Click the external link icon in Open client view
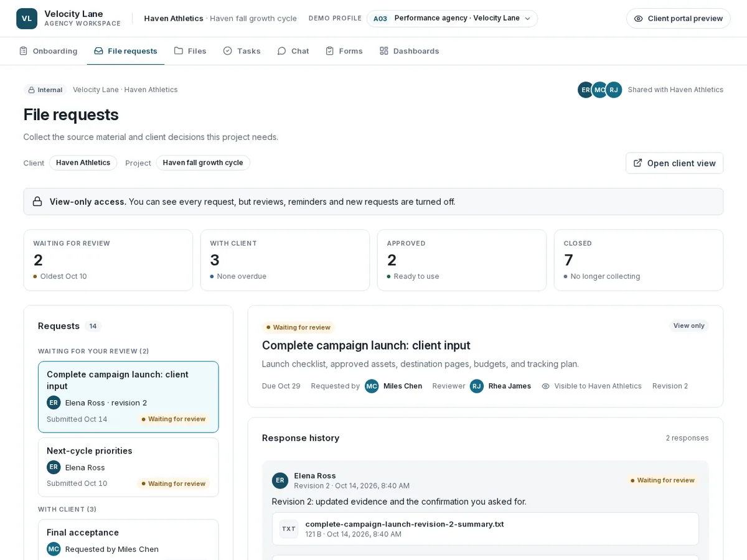Image resolution: width=747 pixels, height=560 pixels. pyautogui.click(x=637, y=163)
